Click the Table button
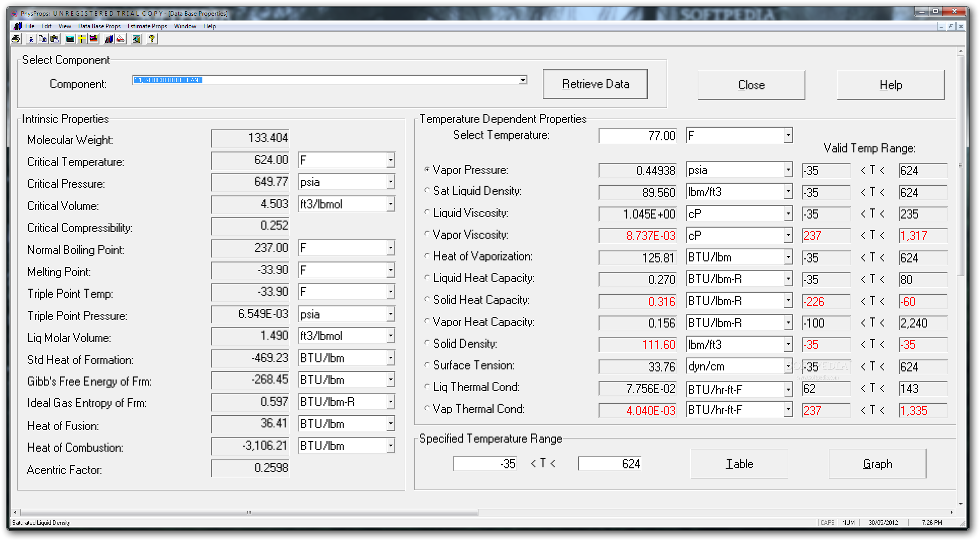980x541 pixels. (x=739, y=464)
